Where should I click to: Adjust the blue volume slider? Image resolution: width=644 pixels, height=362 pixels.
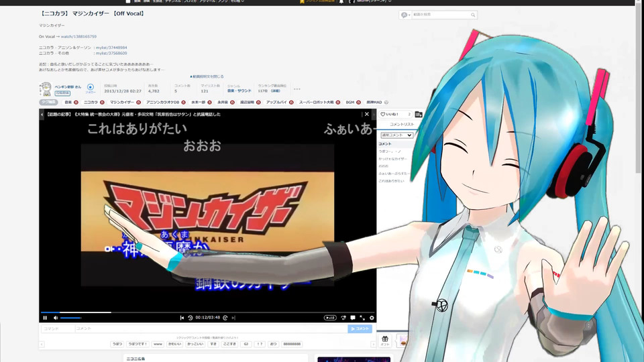(x=70, y=318)
